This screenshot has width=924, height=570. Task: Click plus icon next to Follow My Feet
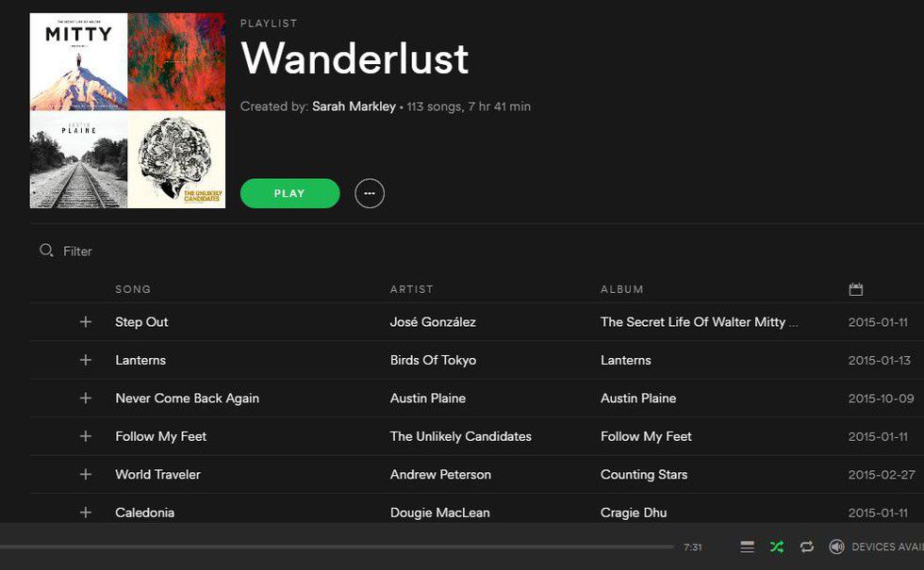pyautogui.click(x=86, y=436)
